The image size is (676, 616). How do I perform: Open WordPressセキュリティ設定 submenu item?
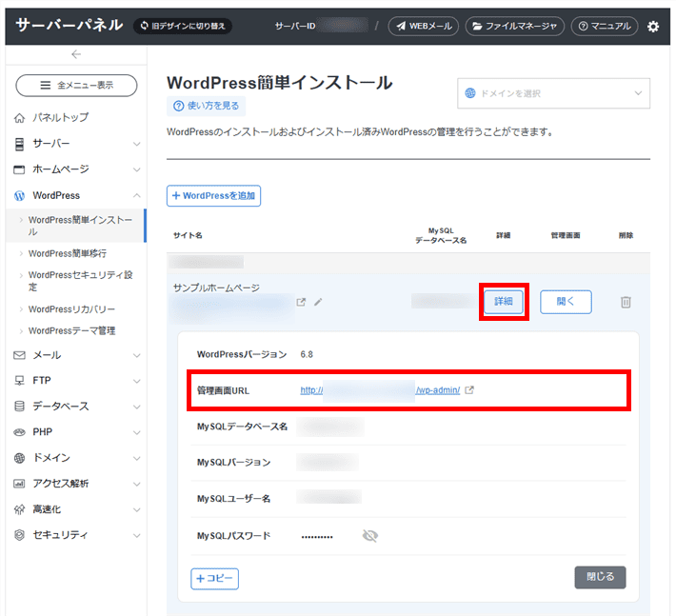point(81,281)
